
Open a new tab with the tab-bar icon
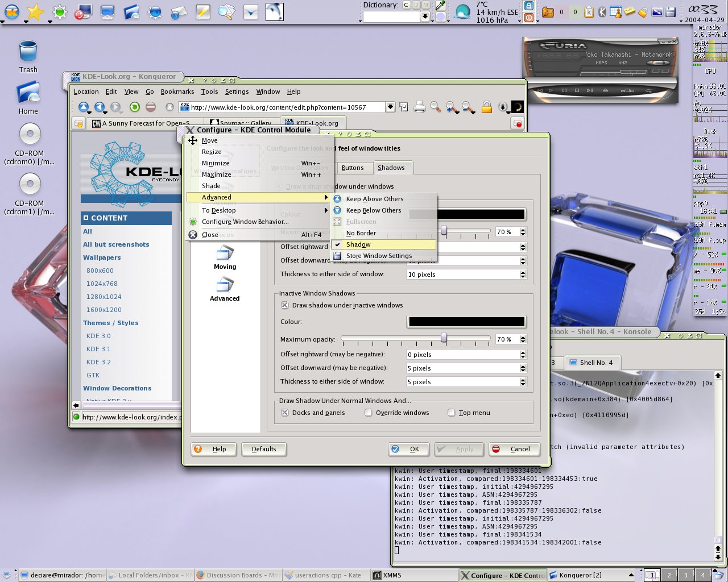(78, 123)
